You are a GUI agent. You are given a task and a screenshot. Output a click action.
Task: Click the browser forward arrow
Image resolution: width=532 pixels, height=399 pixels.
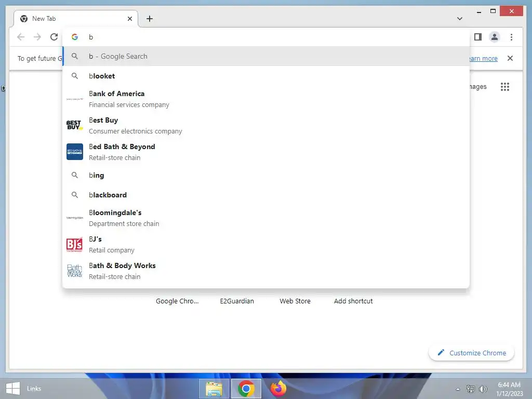coord(37,37)
